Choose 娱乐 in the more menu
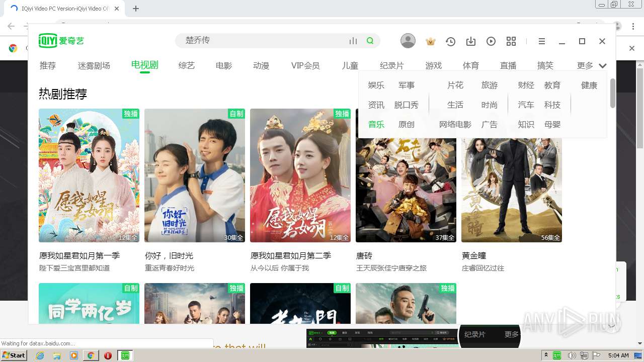This screenshot has height=362, width=644. [x=376, y=85]
